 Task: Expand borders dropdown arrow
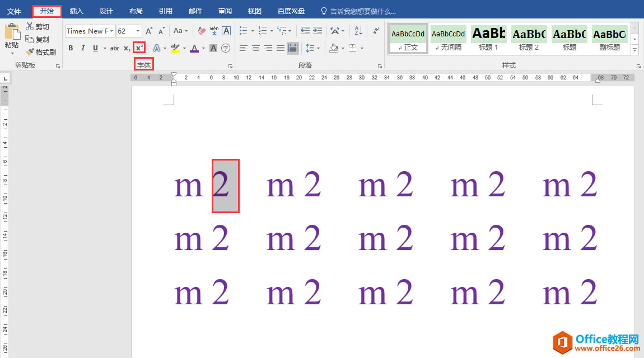[x=362, y=49]
